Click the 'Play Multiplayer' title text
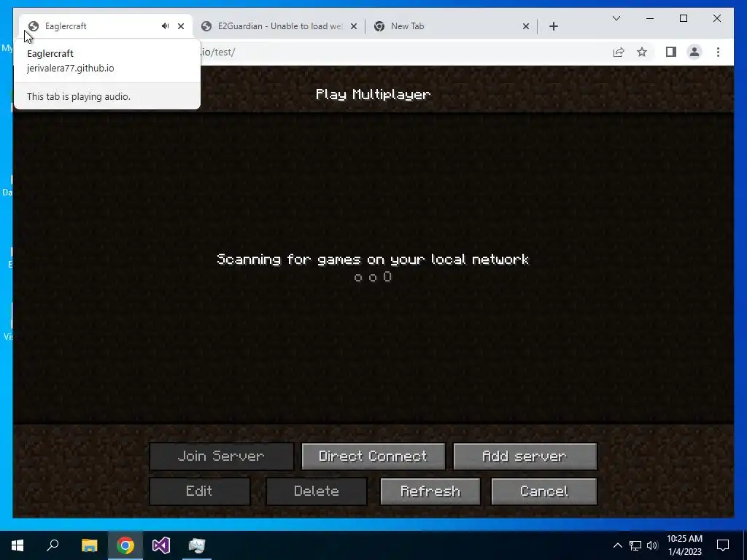The image size is (747, 560). pyautogui.click(x=373, y=94)
